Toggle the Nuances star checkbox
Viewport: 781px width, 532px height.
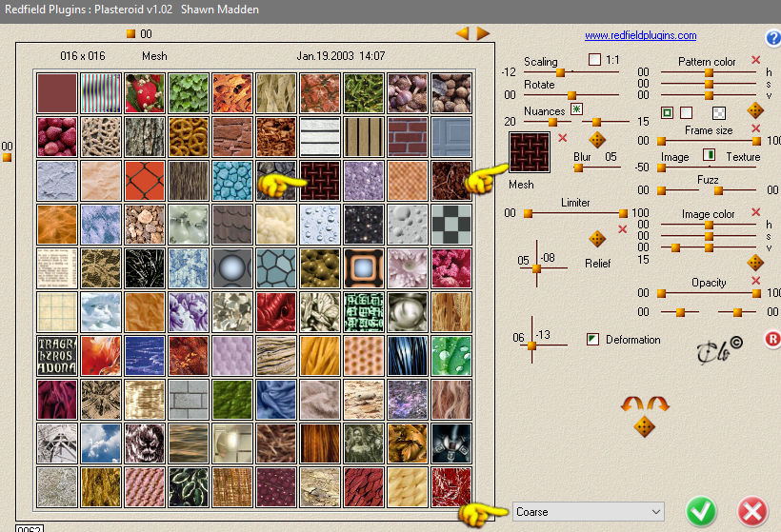[577, 109]
